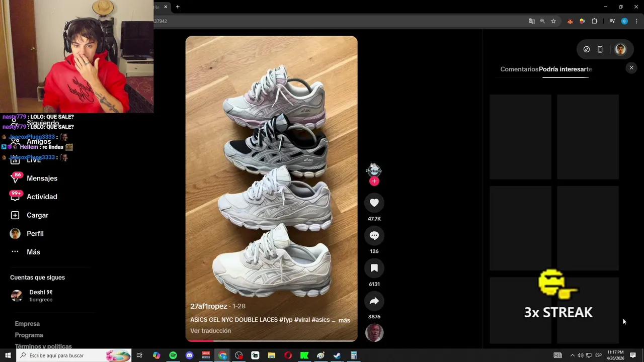Image resolution: width=644 pixels, height=362 pixels.
Task: Open the MetaMask fox extension
Action: pyautogui.click(x=570, y=21)
